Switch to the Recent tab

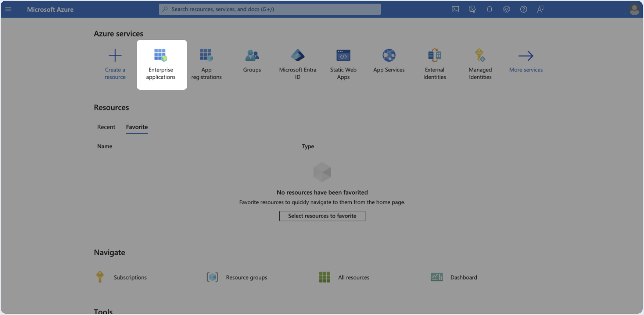pos(106,127)
